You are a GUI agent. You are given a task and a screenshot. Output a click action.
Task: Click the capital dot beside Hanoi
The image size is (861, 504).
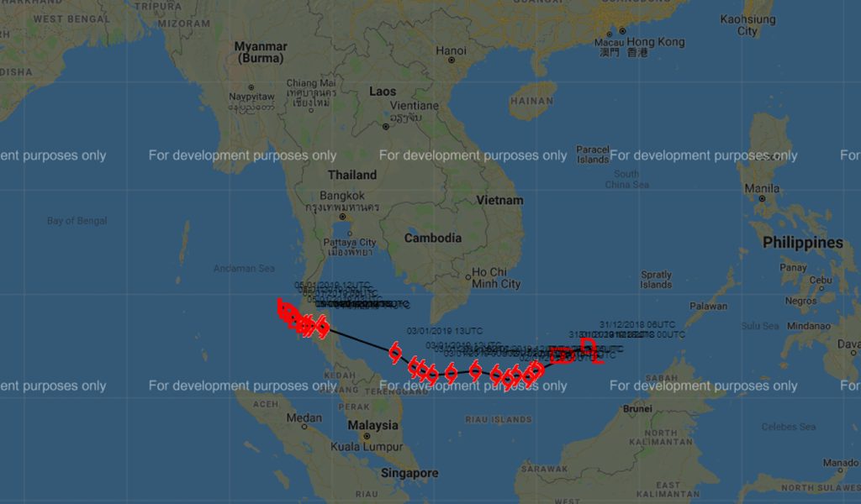click(452, 60)
